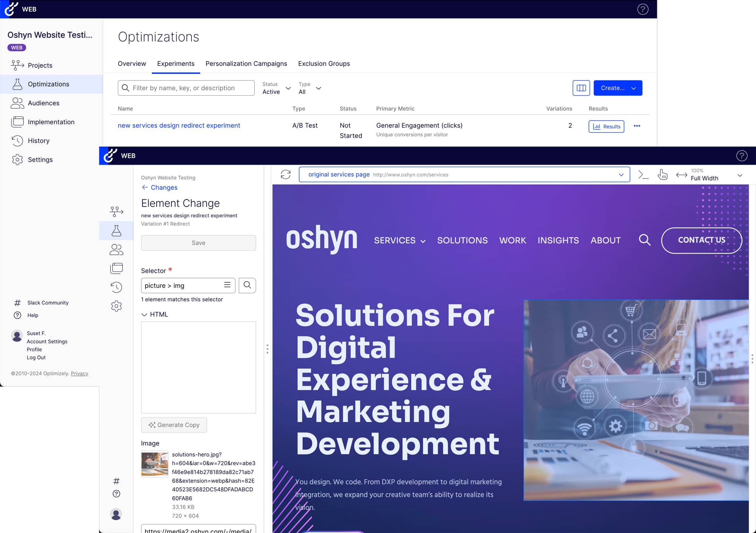
Task: Click the Optimizely logo in the top bar
Action: pyautogui.click(x=11, y=9)
